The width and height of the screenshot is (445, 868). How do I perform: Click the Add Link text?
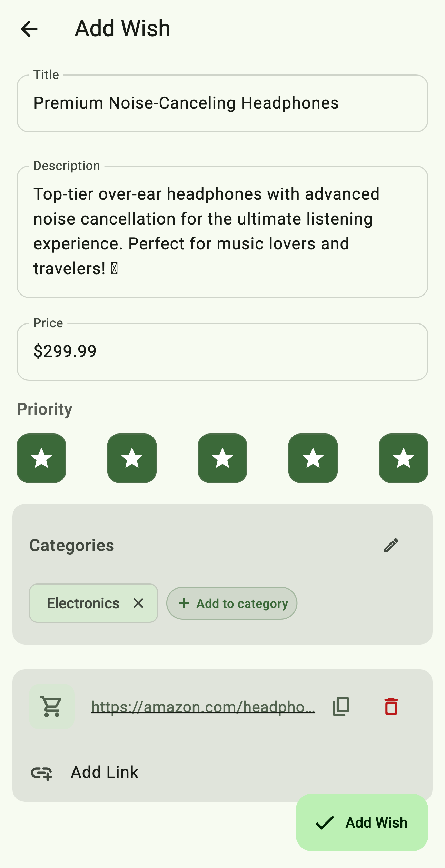tap(105, 772)
